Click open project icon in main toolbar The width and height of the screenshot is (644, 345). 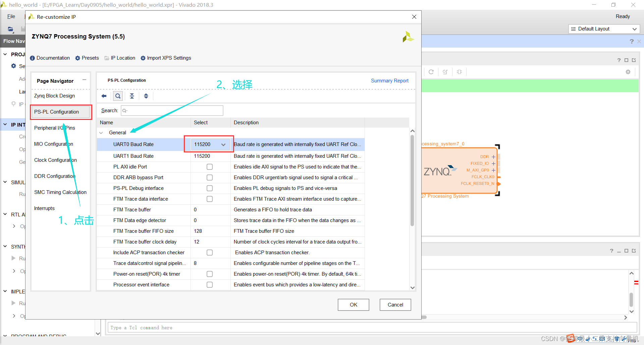pos(11,29)
